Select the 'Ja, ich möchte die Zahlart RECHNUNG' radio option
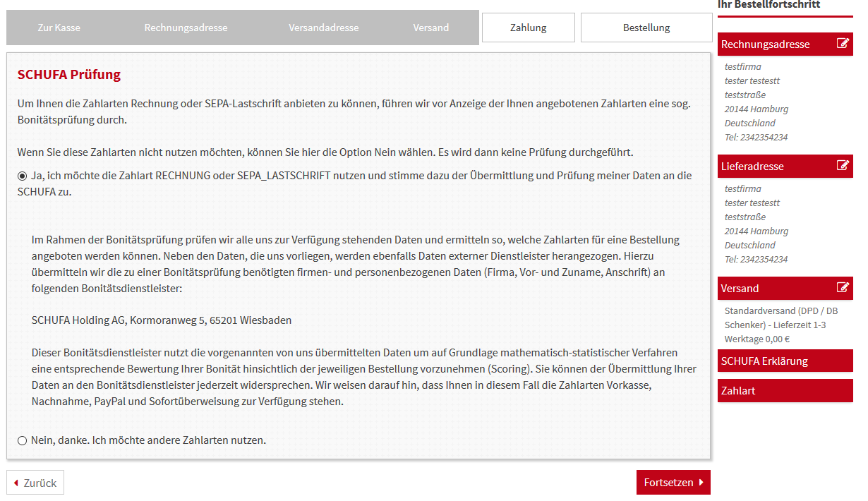 [x=23, y=176]
